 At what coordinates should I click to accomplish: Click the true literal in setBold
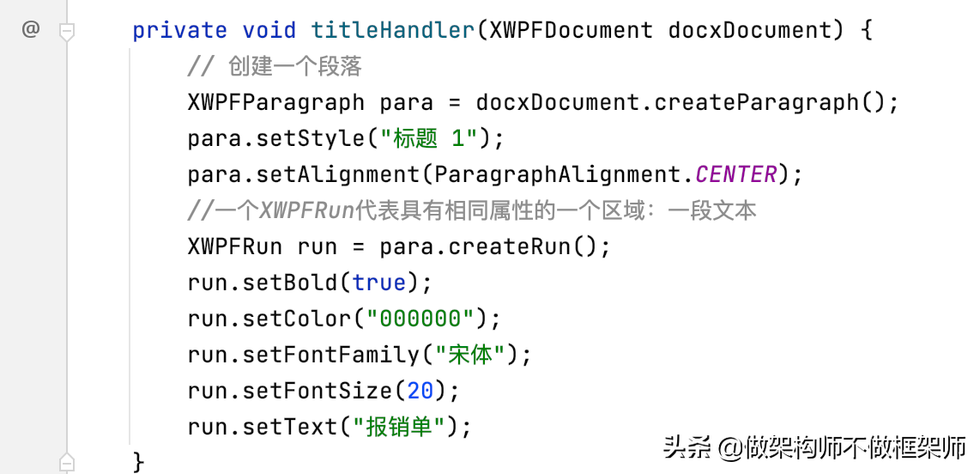click(x=378, y=283)
